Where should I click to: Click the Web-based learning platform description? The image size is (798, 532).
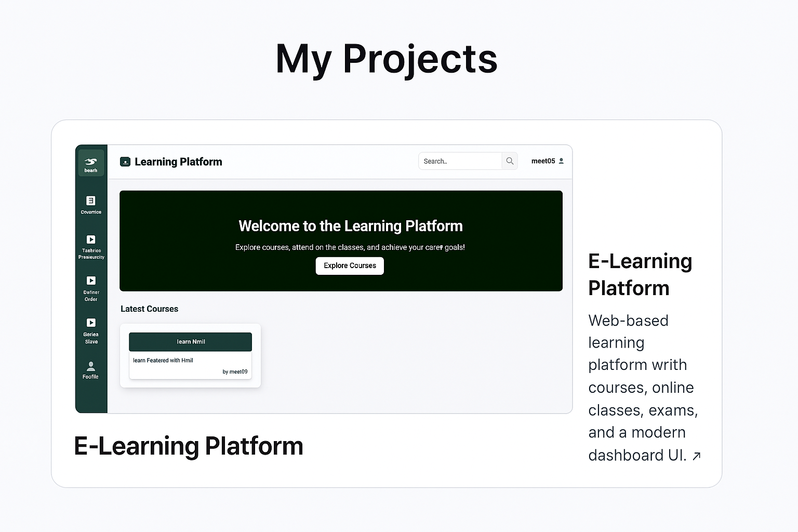pos(643,388)
